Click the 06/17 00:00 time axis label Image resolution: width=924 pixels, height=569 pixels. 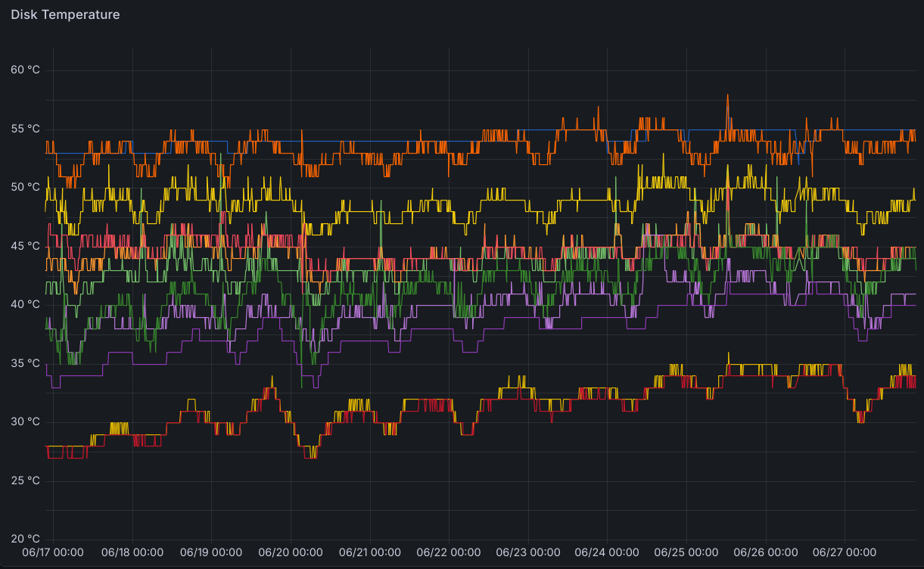pos(53,553)
